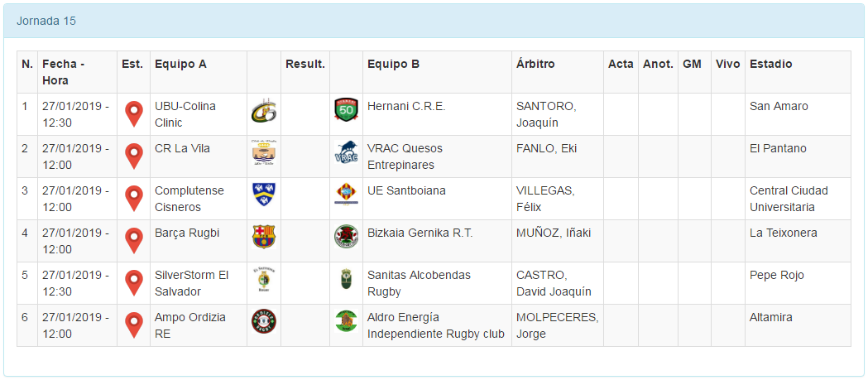868x380 pixels.
Task: Click Bizkaia Gernika R.T. team logo
Action: (x=346, y=237)
